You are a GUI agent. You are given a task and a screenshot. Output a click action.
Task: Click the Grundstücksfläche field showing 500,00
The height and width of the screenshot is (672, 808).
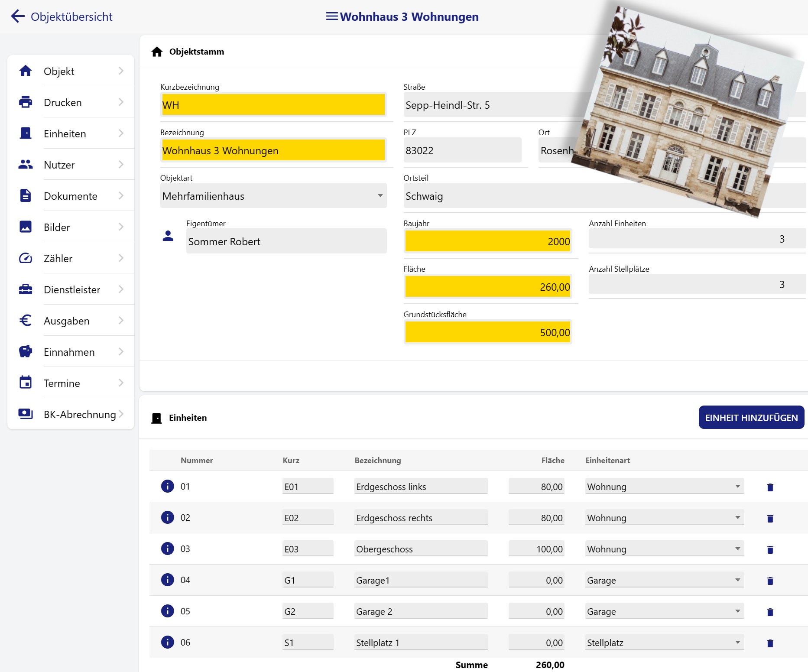tap(488, 332)
